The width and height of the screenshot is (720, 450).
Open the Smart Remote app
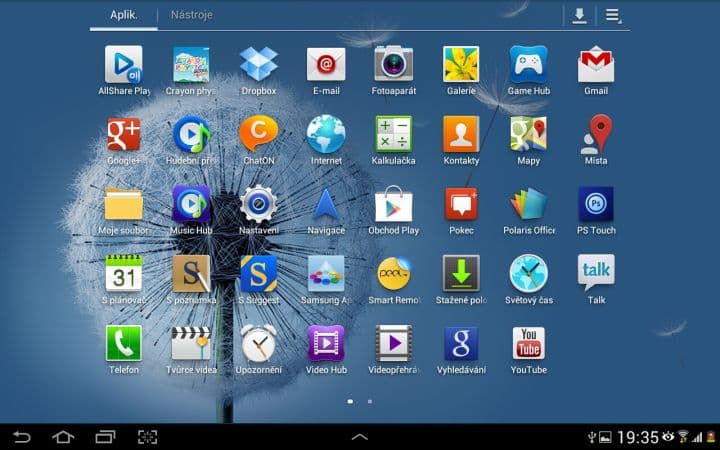pos(394,274)
